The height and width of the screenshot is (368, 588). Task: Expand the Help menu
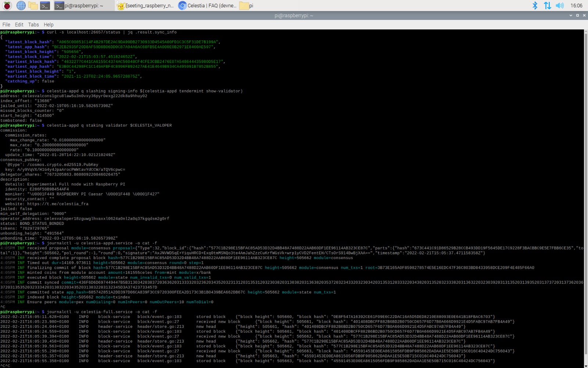pyautogui.click(x=48, y=24)
